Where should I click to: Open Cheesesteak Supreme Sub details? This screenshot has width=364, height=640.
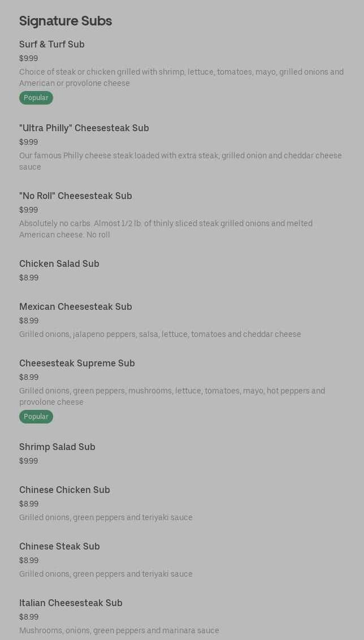point(77,364)
